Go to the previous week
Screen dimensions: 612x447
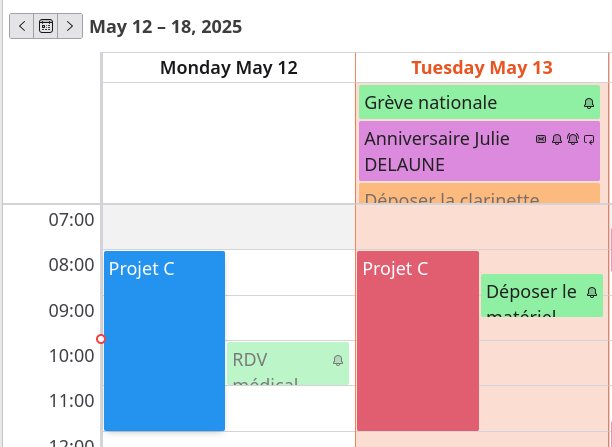tap(21, 26)
